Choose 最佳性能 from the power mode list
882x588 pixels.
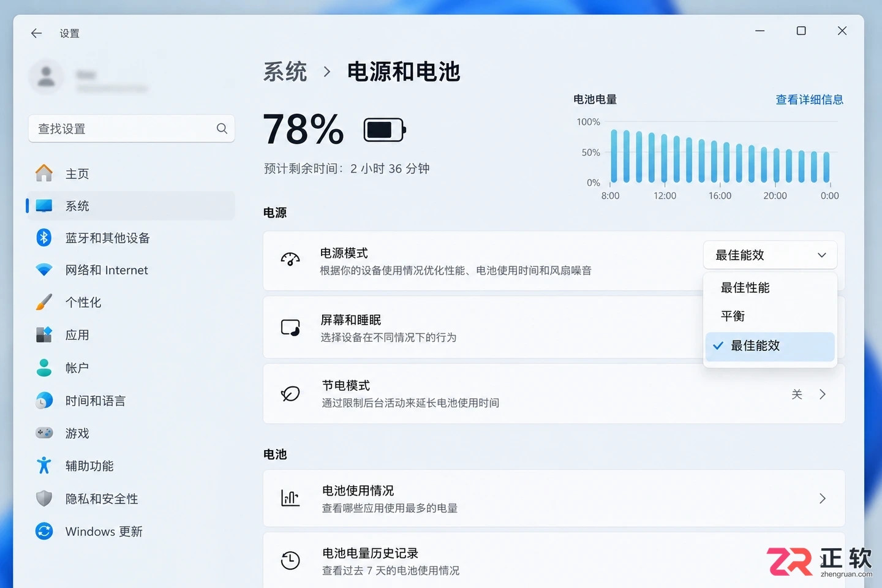(770, 287)
